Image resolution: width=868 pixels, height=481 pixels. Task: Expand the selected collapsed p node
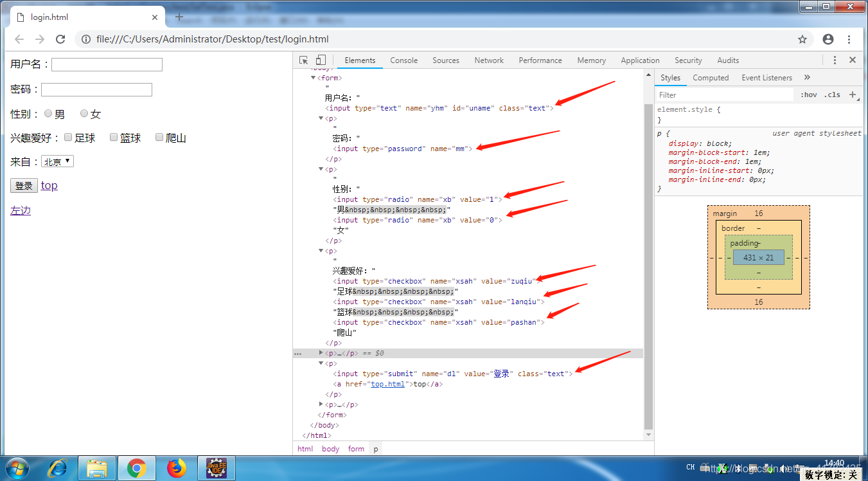[x=321, y=353]
